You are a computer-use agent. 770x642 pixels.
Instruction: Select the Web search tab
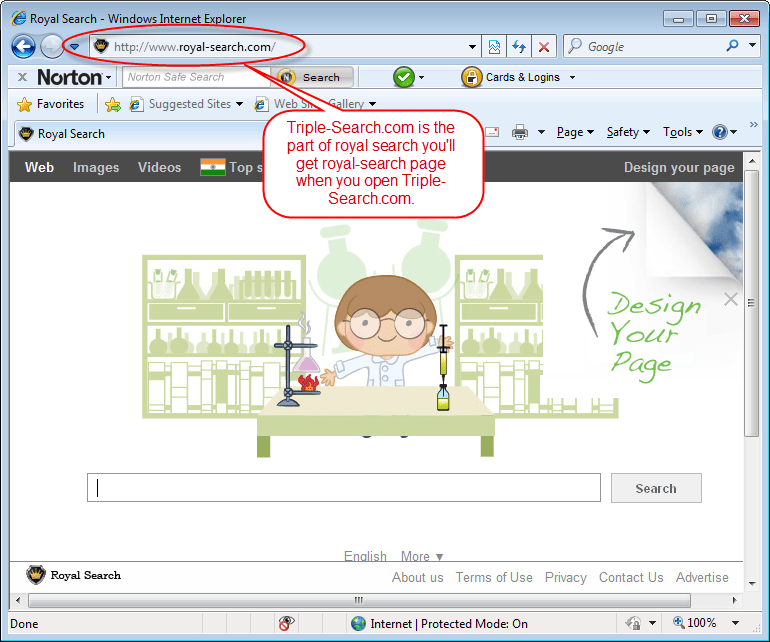click(39, 167)
